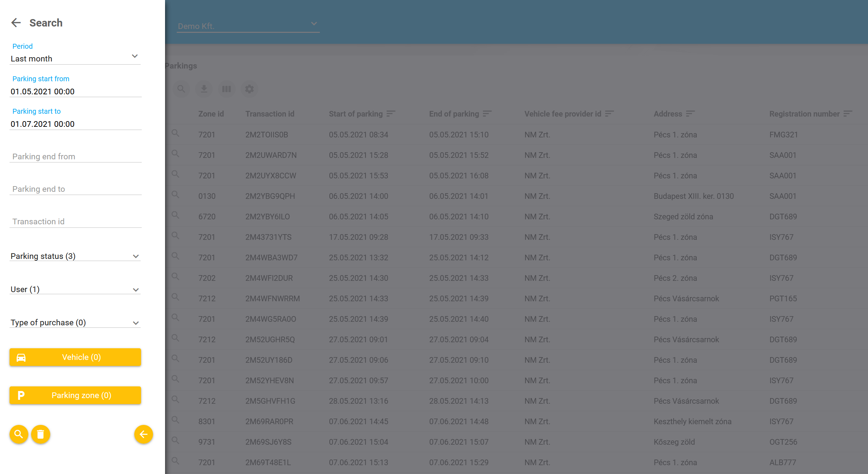Viewport: 868px width, 474px height.
Task: Click the Vehicle (0) button
Action: (x=75, y=357)
